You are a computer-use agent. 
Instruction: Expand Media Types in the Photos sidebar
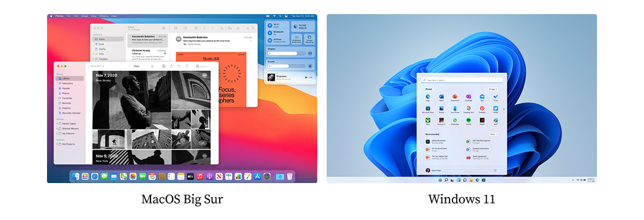point(57,124)
